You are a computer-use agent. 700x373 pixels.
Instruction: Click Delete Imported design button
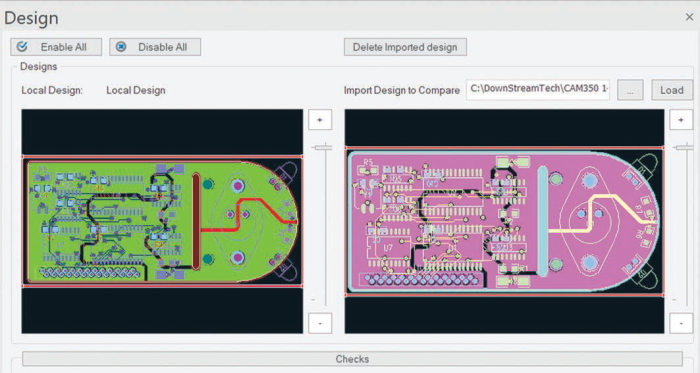coord(405,47)
